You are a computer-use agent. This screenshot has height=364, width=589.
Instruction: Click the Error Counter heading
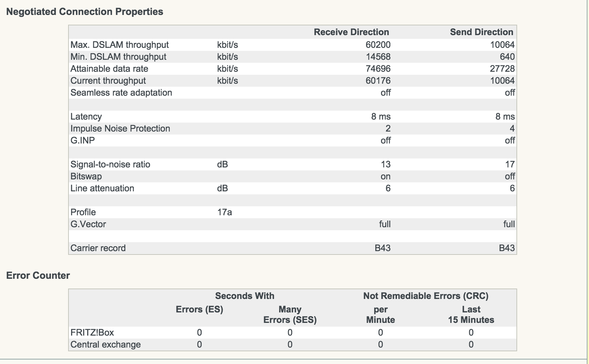[x=38, y=275]
